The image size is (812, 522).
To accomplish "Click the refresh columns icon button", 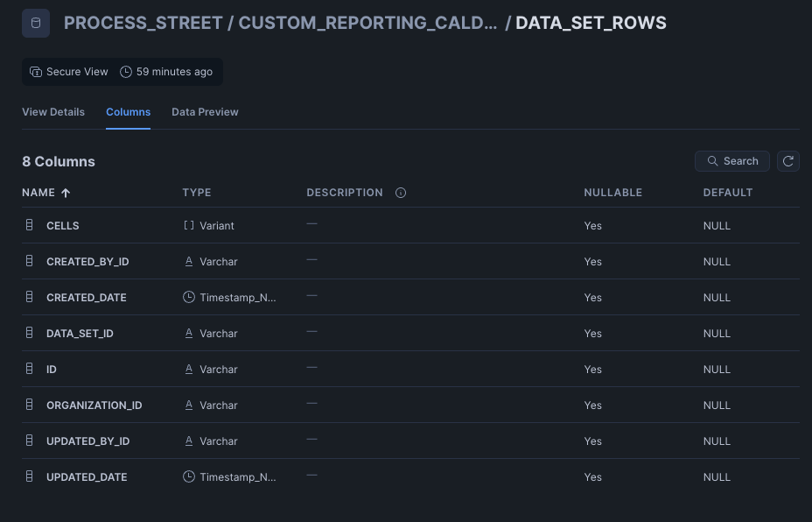I will [788, 161].
